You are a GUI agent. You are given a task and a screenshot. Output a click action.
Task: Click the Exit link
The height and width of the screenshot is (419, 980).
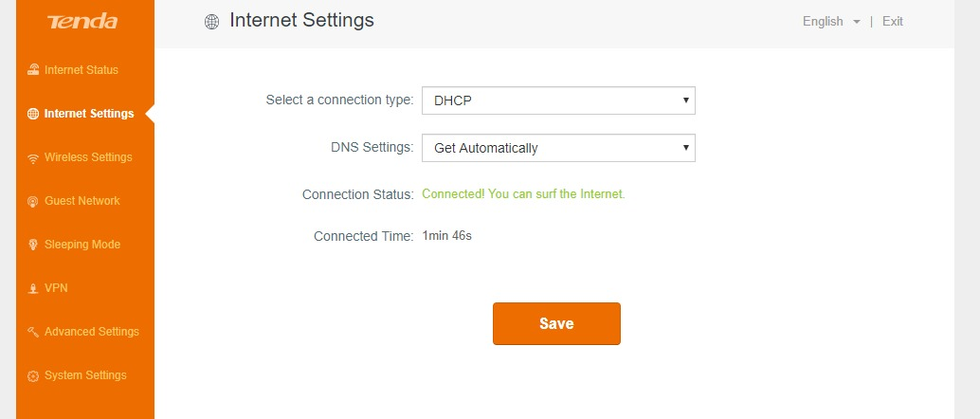893,22
